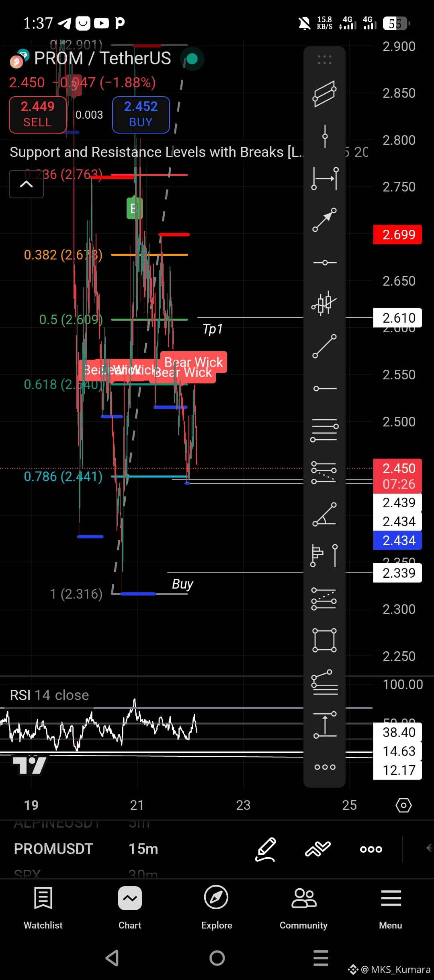Tap the 2.610 Tp1 price label
434x980 pixels.
(x=397, y=318)
